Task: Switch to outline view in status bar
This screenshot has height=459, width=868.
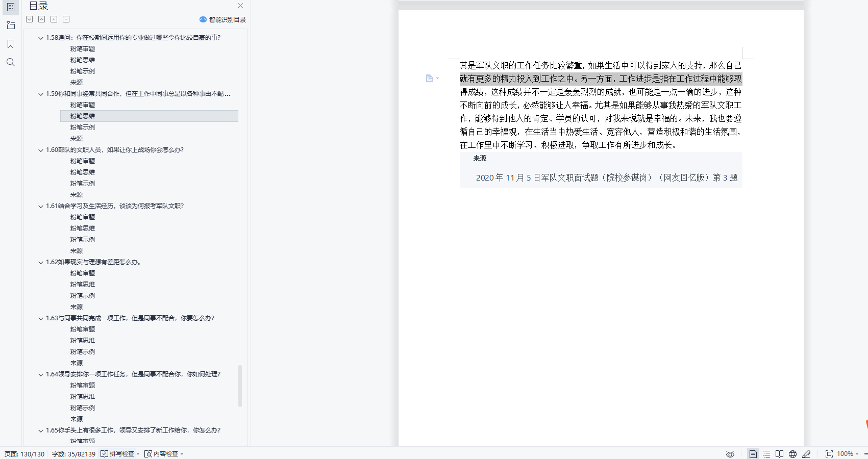Action: [766, 454]
